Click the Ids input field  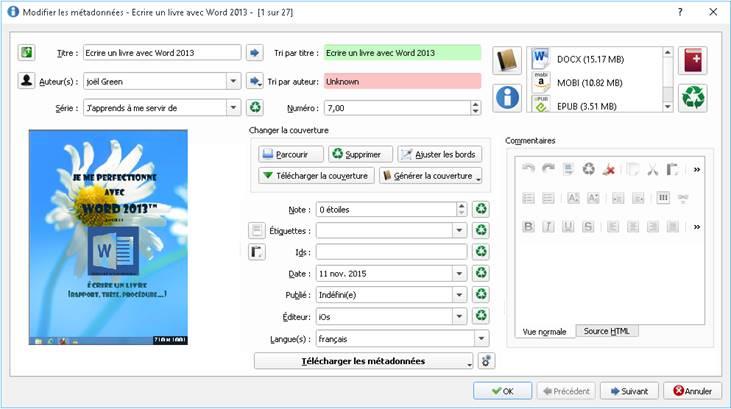[x=391, y=252]
